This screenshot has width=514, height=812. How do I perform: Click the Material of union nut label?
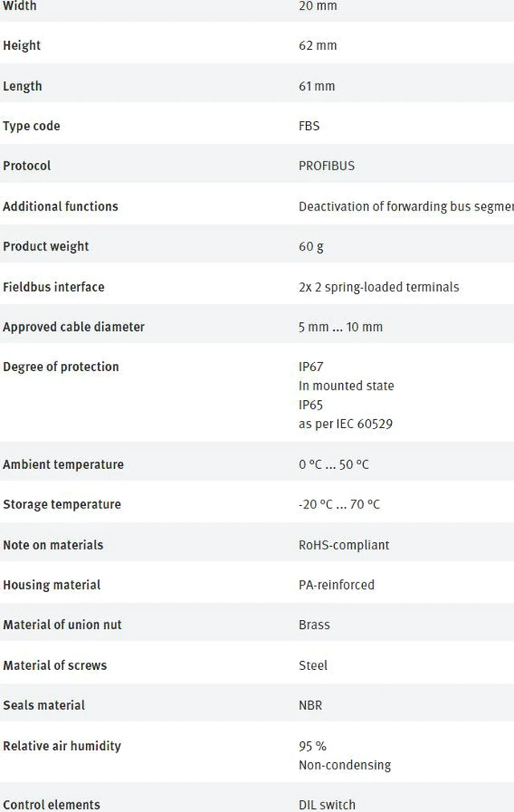pos(62,625)
